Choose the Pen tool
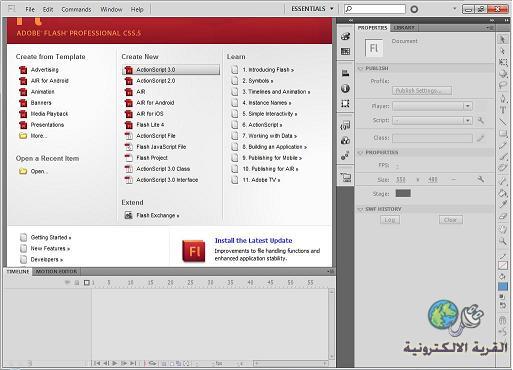Screen dimensions: 513x370 tap(502, 98)
